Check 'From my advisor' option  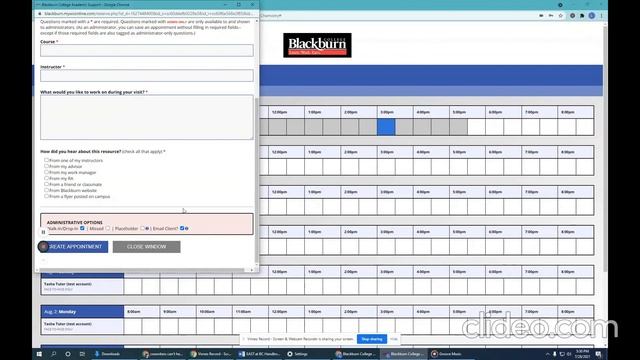(47, 166)
